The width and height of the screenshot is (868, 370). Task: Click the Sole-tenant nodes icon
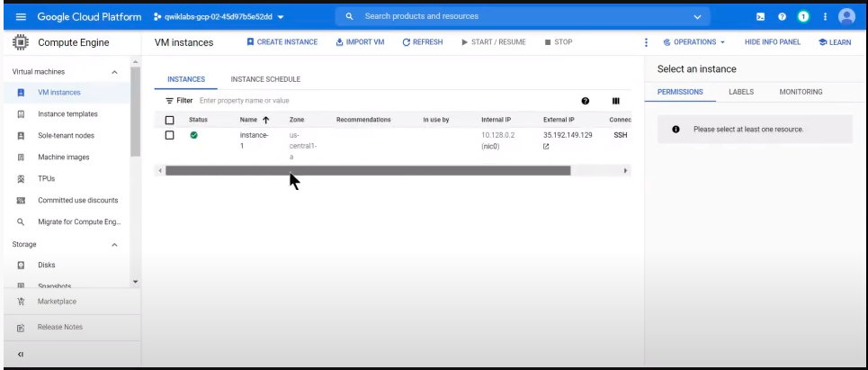click(21, 136)
